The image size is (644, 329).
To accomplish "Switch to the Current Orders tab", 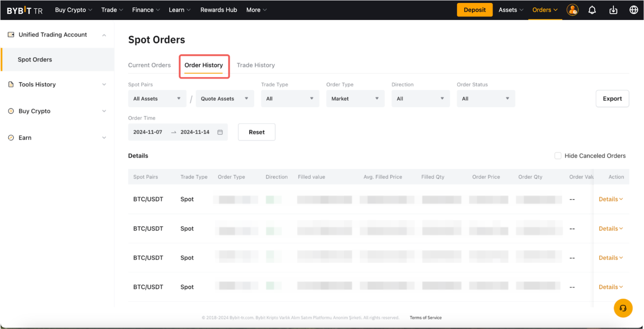I will (x=149, y=65).
